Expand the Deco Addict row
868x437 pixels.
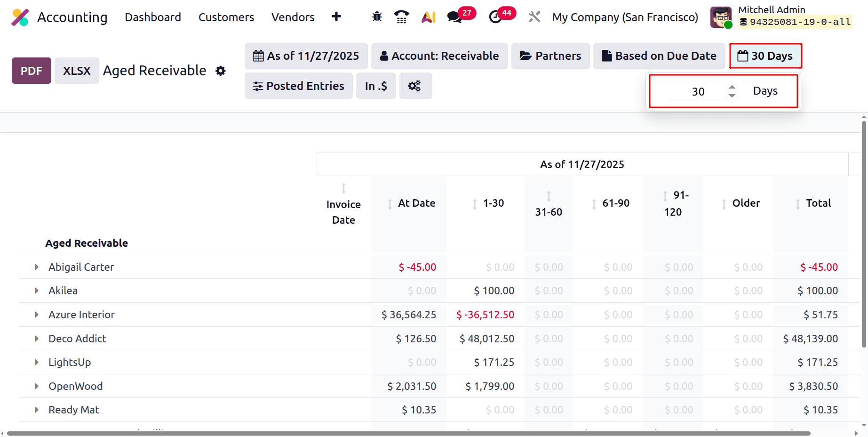pos(37,339)
